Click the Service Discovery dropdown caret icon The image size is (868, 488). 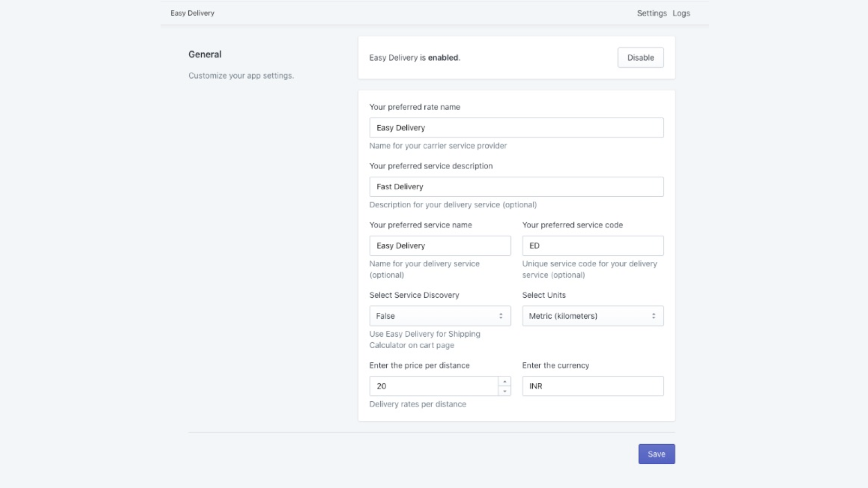(x=501, y=316)
